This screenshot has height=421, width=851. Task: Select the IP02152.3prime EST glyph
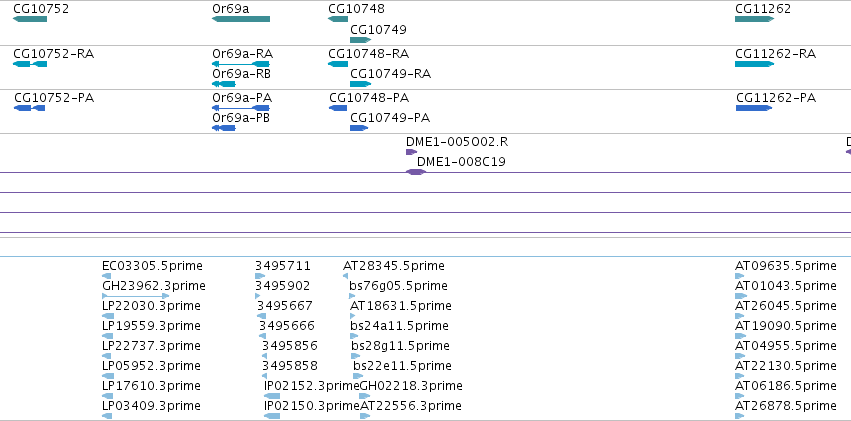click(x=272, y=396)
